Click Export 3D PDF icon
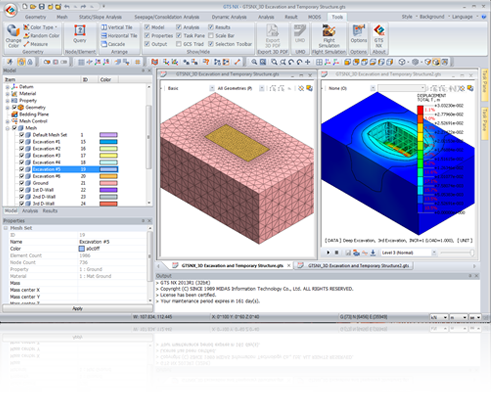This screenshot has height=400, width=491. pos(273,31)
